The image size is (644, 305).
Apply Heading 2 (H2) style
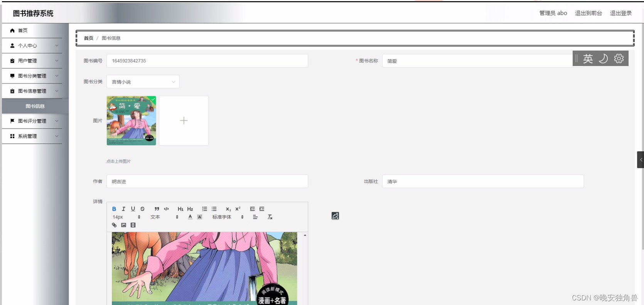coord(190,209)
